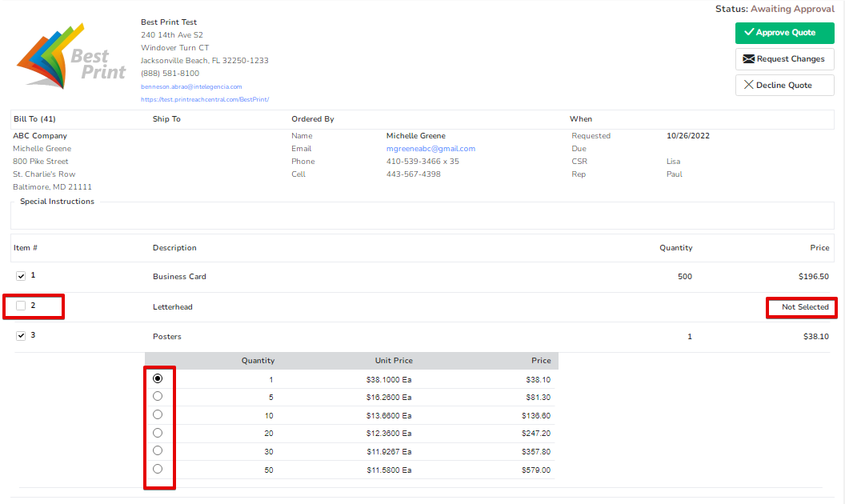Viewport: 845px width, 504px height.
Task: Uncheck the Posters item checkbox
Action: tap(20, 335)
